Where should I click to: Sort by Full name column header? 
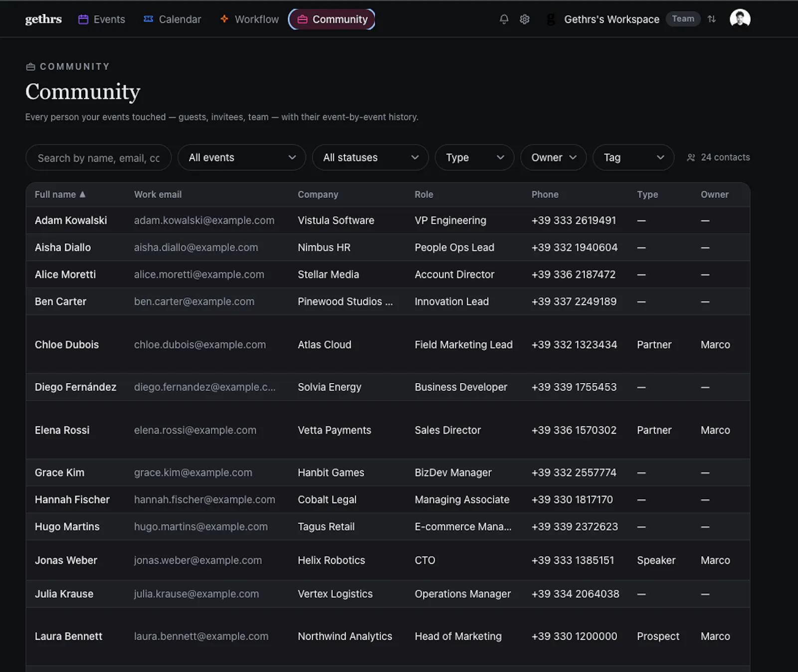[60, 195]
